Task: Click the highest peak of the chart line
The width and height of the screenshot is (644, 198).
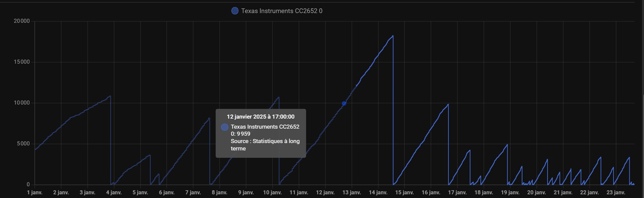Action: click(x=393, y=36)
